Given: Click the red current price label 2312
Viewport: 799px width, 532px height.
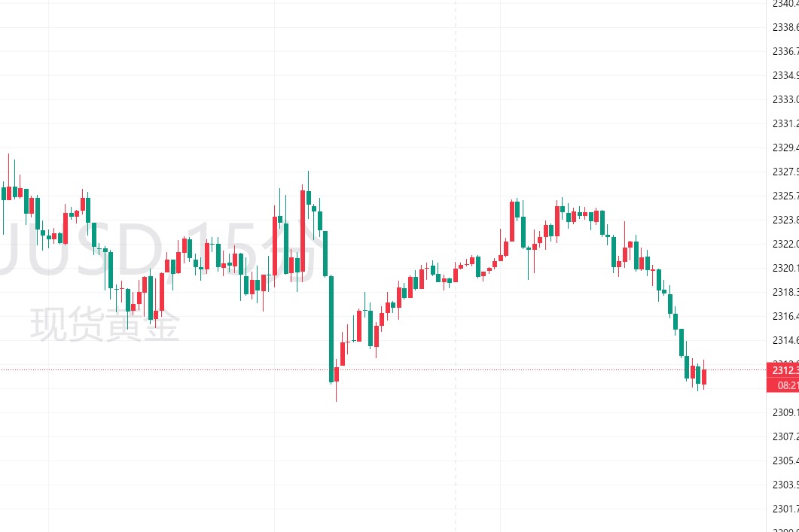Looking at the screenshot, I should (783, 369).
